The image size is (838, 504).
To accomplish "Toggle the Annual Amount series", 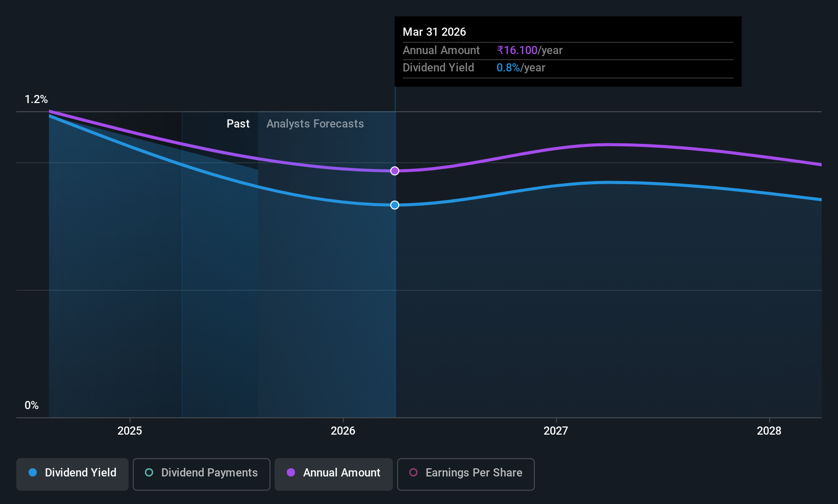I will (x=334, y=474).
